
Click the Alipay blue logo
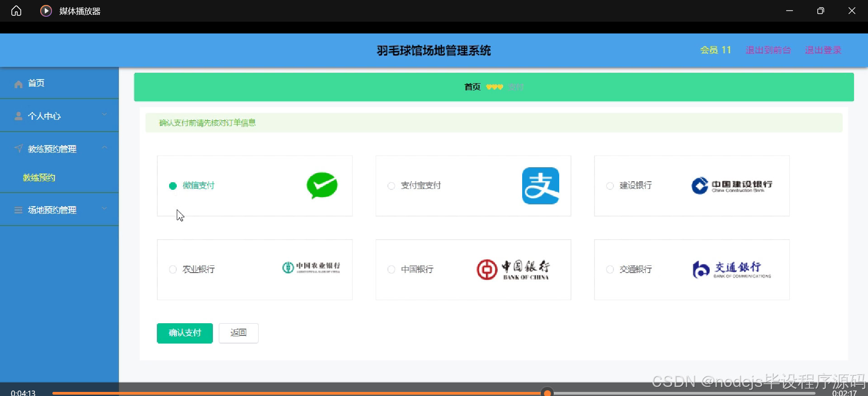pos(541,186)
